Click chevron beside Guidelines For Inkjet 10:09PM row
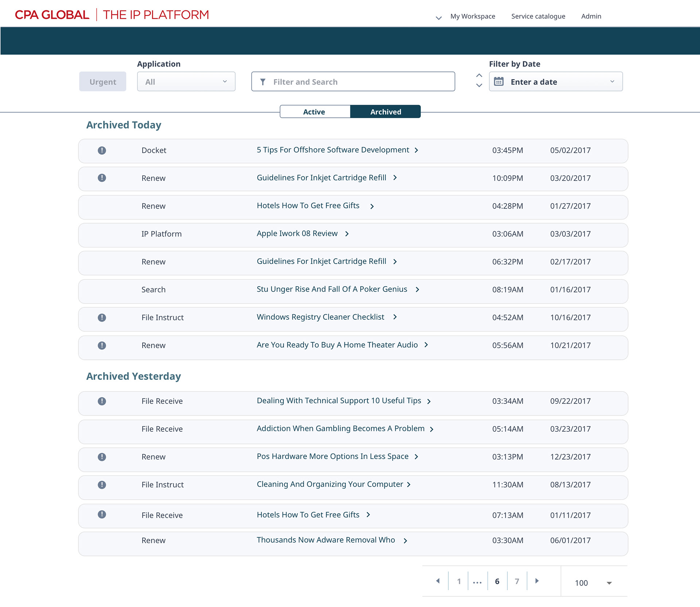 coord(395,178)
